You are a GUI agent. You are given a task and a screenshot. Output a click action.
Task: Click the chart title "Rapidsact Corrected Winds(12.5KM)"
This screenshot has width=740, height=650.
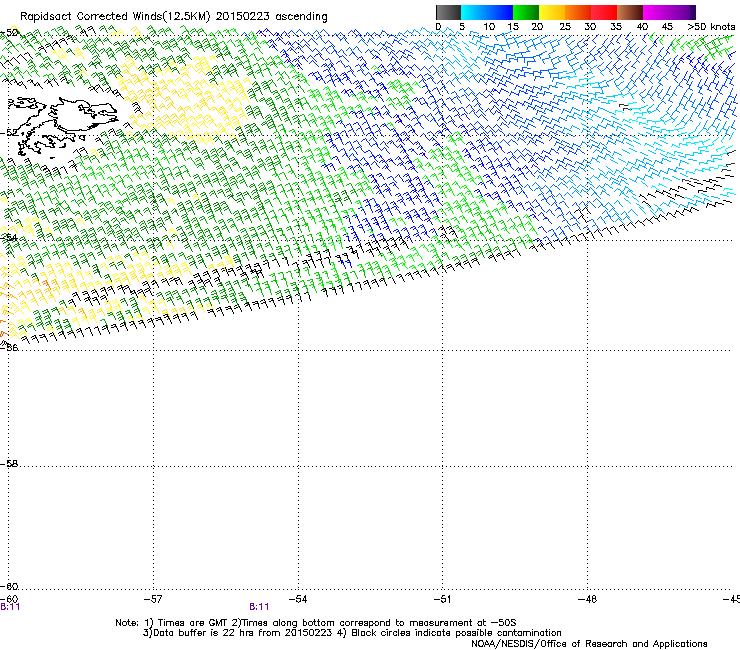click(x=115, y=17)
